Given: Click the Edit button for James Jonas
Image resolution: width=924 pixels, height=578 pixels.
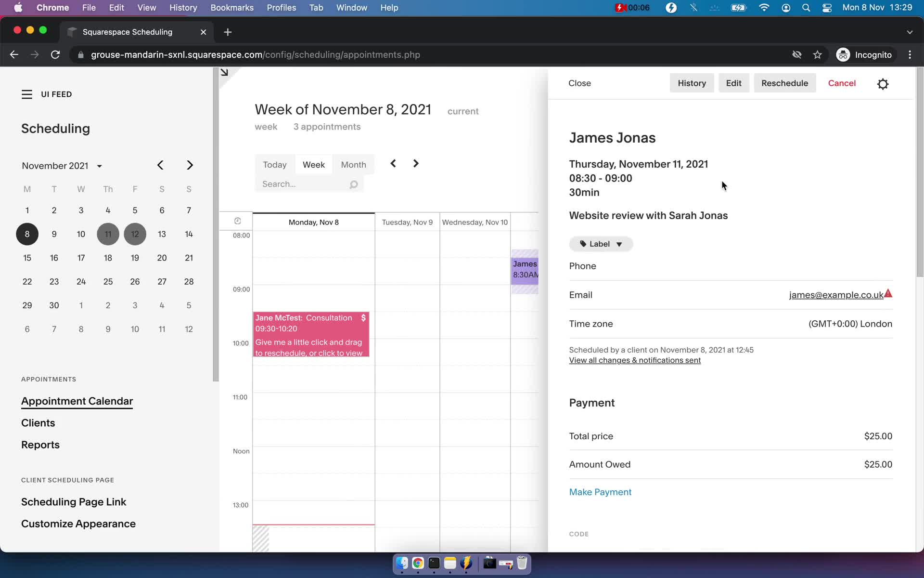Looking at the screenshot, I should [x=733, y=82].
